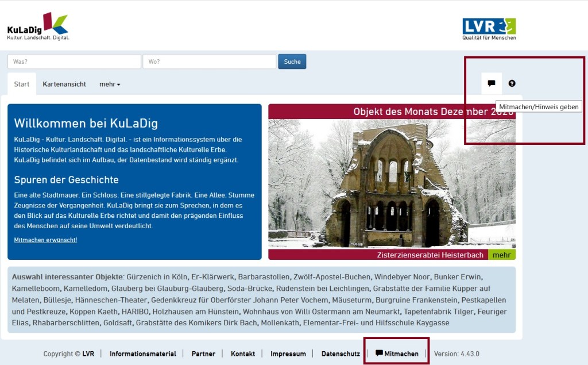The height and width of the screenshot is (365, 588).
Task: Focus the "Wo?" location field
Action: [210, 62]
